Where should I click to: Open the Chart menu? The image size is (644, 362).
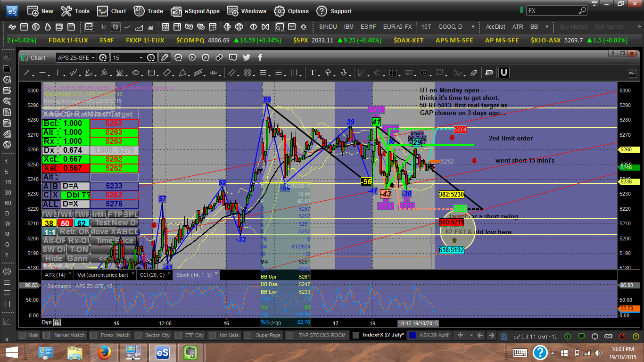pyautogui.click(x=112, y=11)
